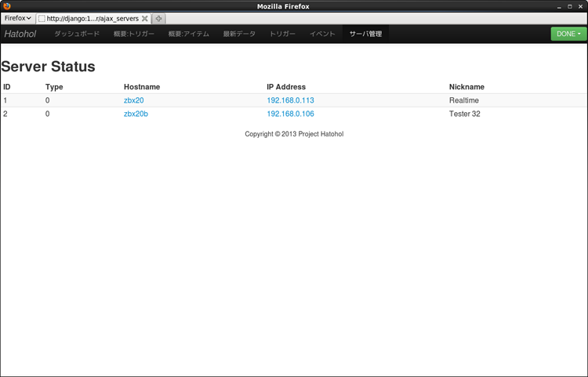Click the Firefox logo in title bar
This screenshot has height=377, width=588.
tap(7, 6)
